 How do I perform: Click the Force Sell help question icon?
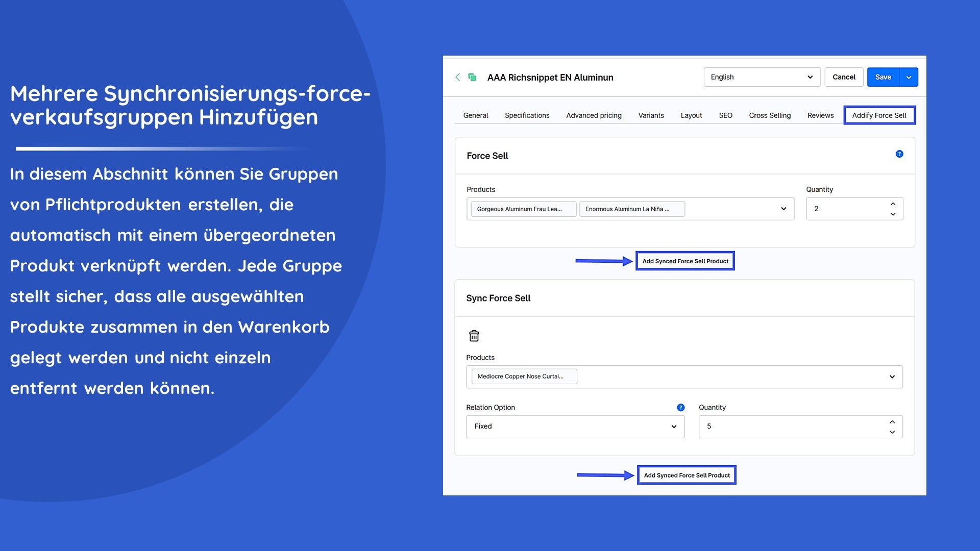tap(899, 154)
